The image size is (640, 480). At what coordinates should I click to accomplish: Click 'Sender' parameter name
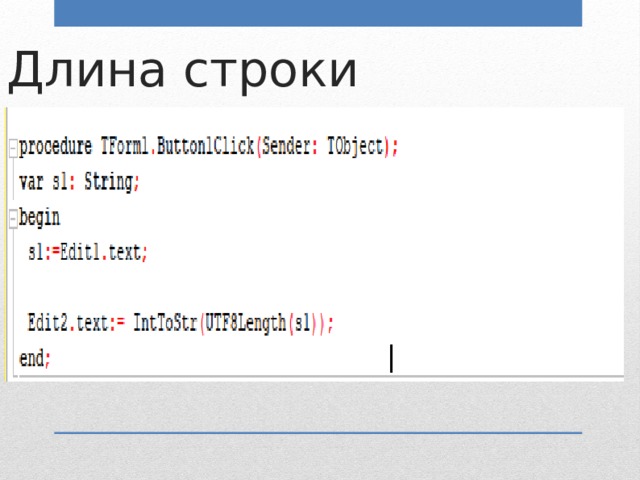pyautogui.click(x=286, y=146)
